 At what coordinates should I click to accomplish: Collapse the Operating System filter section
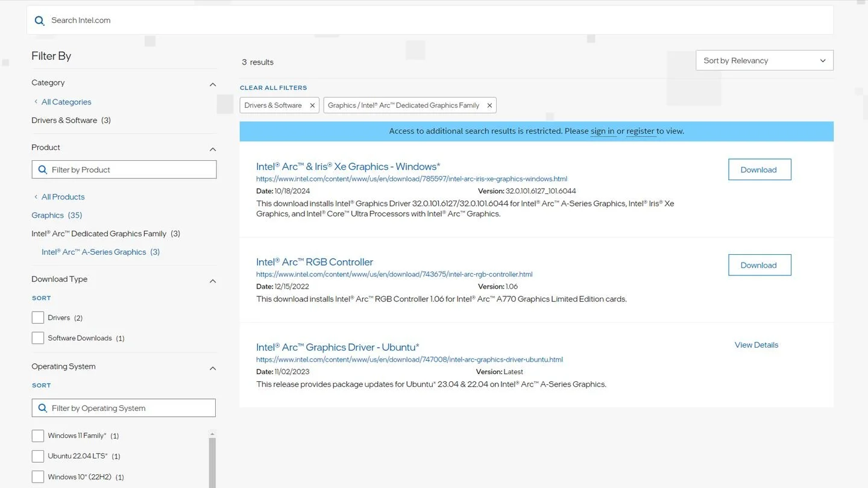coord(213,368)
